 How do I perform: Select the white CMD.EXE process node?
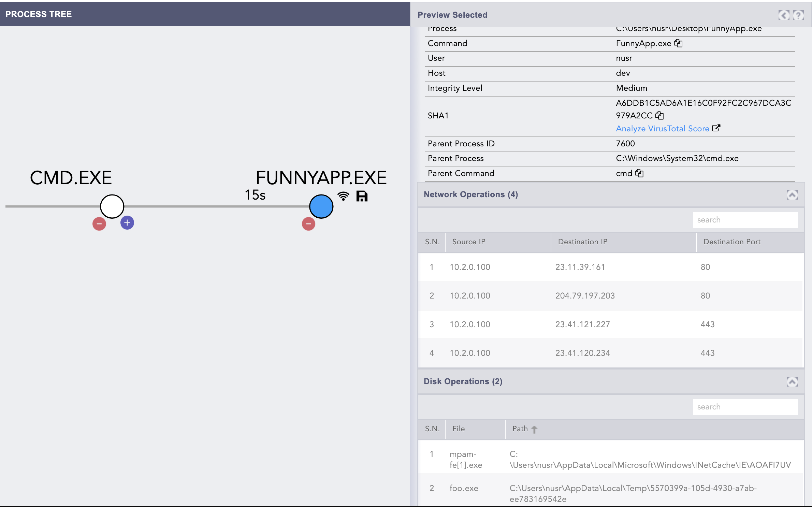[112, 206]
